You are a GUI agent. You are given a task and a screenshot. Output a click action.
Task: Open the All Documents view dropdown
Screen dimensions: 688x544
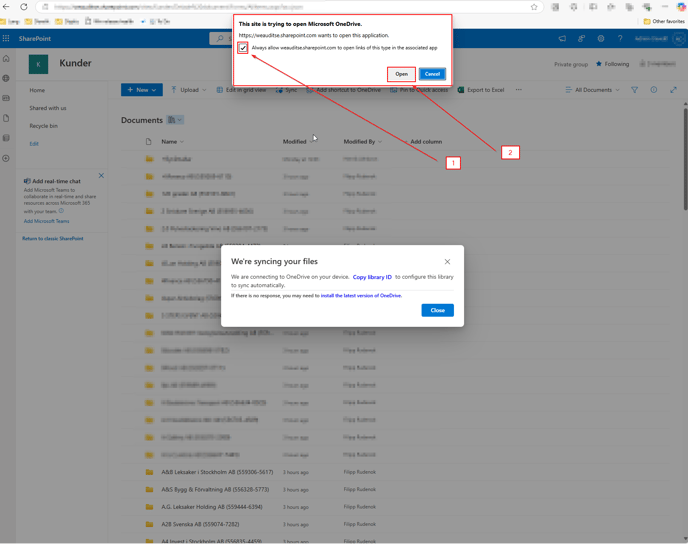[x=592, y=90]
